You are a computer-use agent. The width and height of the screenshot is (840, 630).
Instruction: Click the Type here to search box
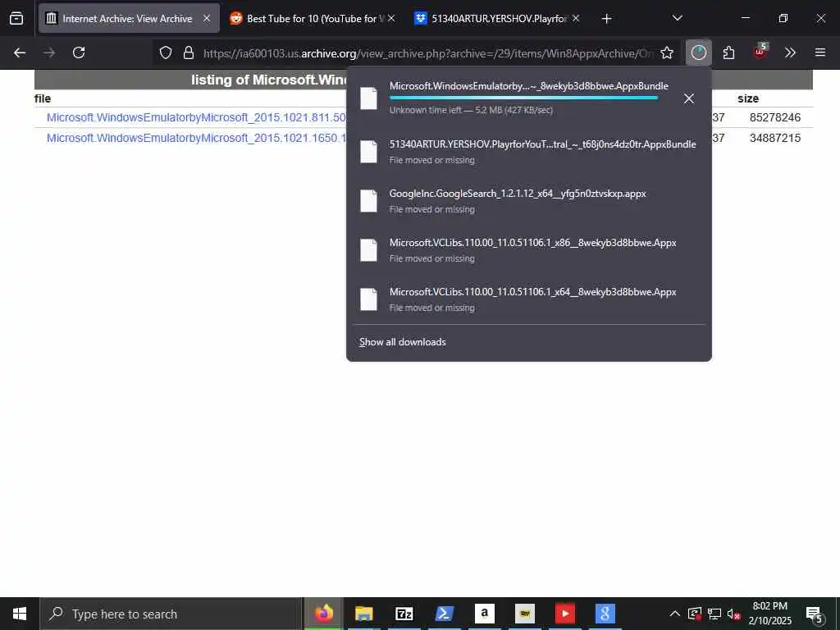[171, 614]
